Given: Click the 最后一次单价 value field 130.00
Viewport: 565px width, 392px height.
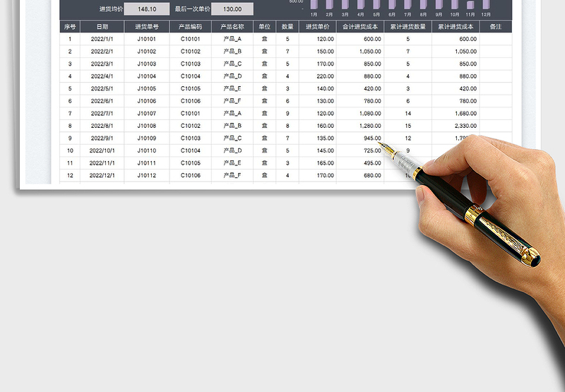Looking at the screenshot, I should pyautogui.click(x=232, y=10).
